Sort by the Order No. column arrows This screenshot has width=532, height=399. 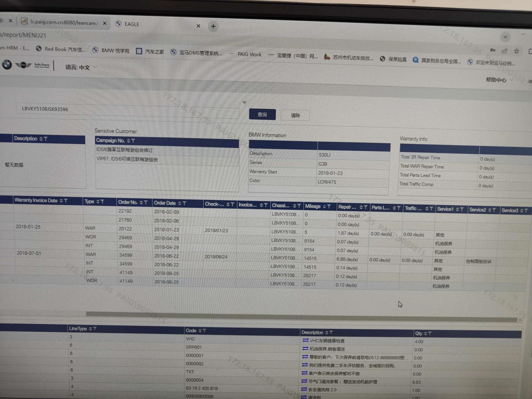[x=141, y=202]
